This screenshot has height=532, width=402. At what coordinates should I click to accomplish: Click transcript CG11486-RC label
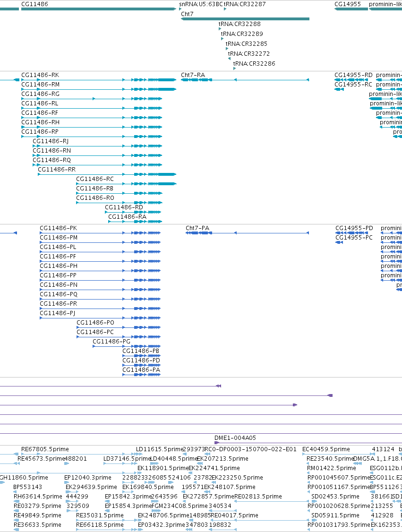click(x=95, y=180)
